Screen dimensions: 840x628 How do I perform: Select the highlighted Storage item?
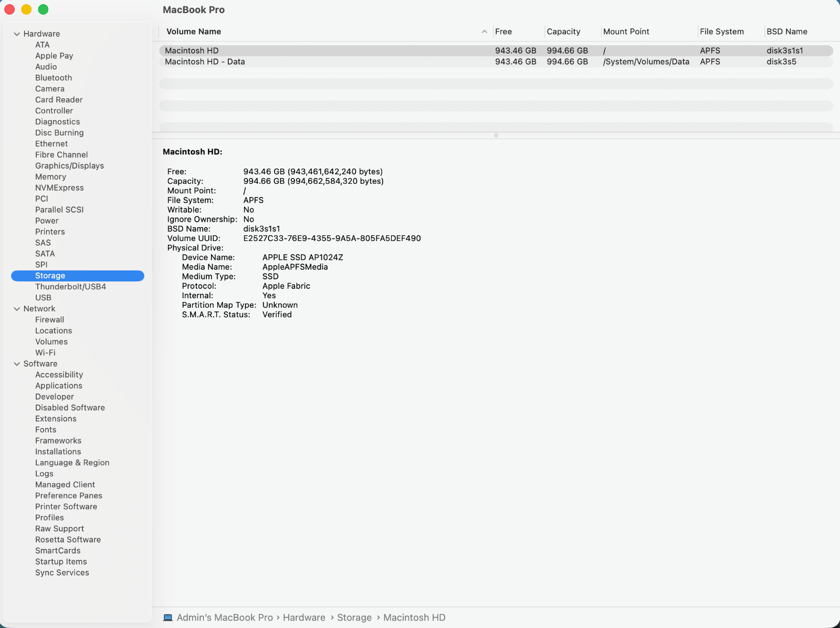(x=78, y=276)
